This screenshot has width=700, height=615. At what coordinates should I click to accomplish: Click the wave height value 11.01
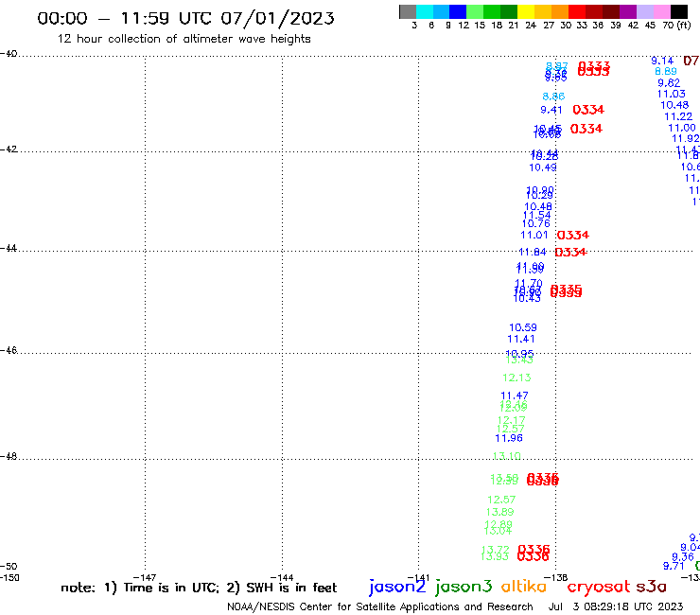534,235
